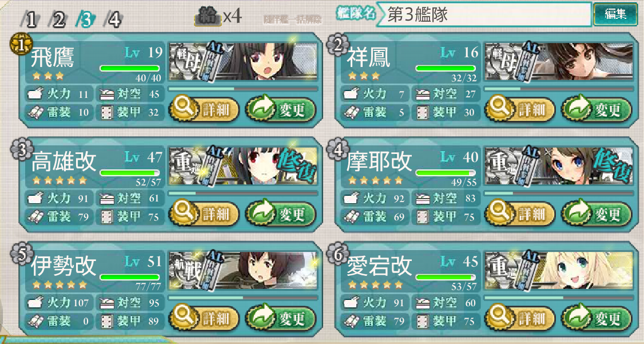Click 変更 change button for 祥鳳
The height and width of the screenshot is (344, 644).
click(597, 110)
